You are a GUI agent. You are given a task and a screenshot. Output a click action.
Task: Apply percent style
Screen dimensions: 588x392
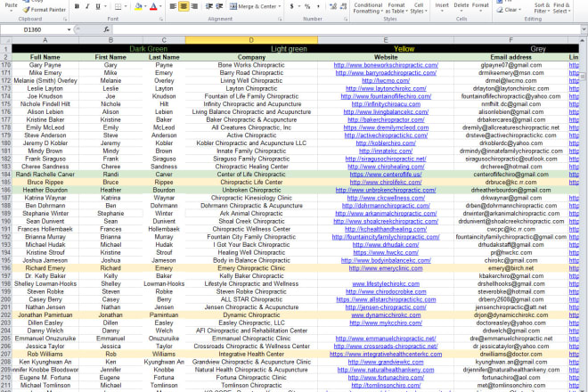[x=307, y=6]
